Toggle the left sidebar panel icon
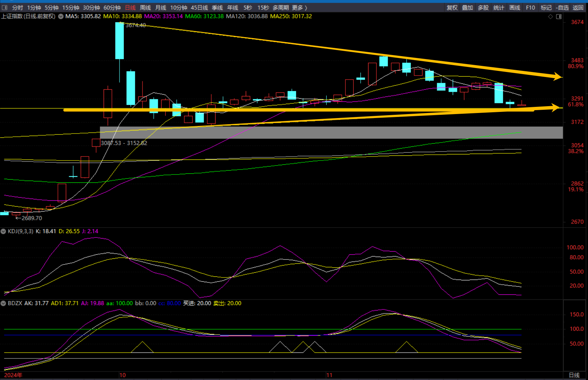The image size is (588, 380). tap(5, 8)
